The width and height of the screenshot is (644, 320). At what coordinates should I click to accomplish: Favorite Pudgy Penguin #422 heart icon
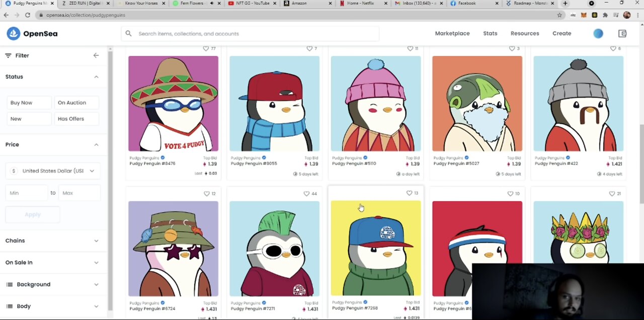coord(613,49)
